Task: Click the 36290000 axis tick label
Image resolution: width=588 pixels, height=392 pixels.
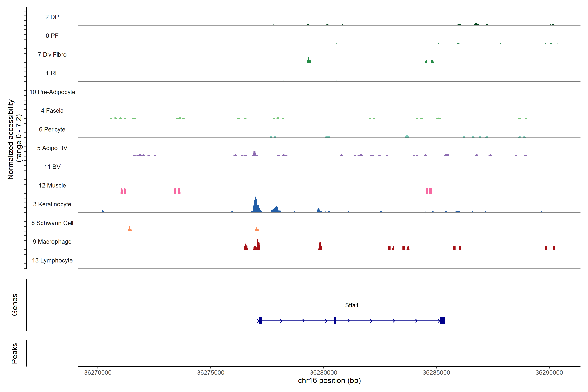Action: tap(549, 373)
